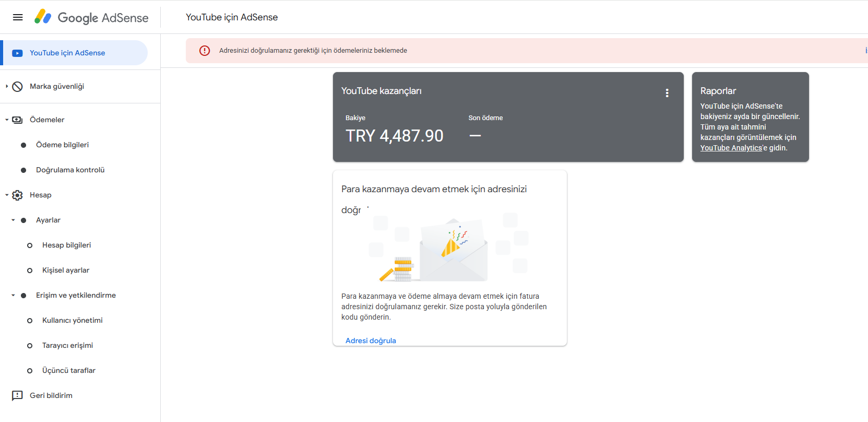Click the Google AdSense logo
This screenshot has height=422, width=868.
pyautogui.click(x=91, y=17)
